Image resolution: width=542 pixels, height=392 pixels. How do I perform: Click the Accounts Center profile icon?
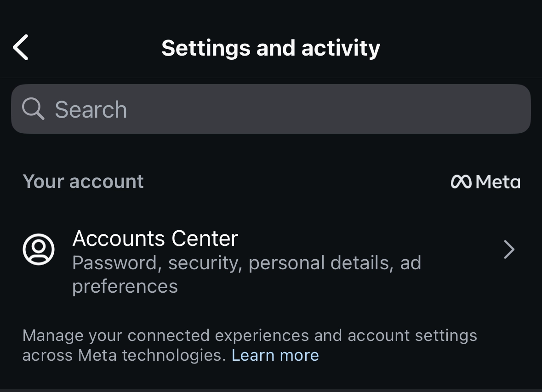39,250
